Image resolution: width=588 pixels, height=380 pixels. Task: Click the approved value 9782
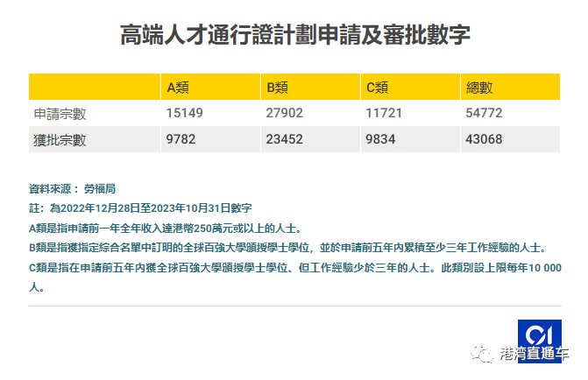[x=181, y=139]
